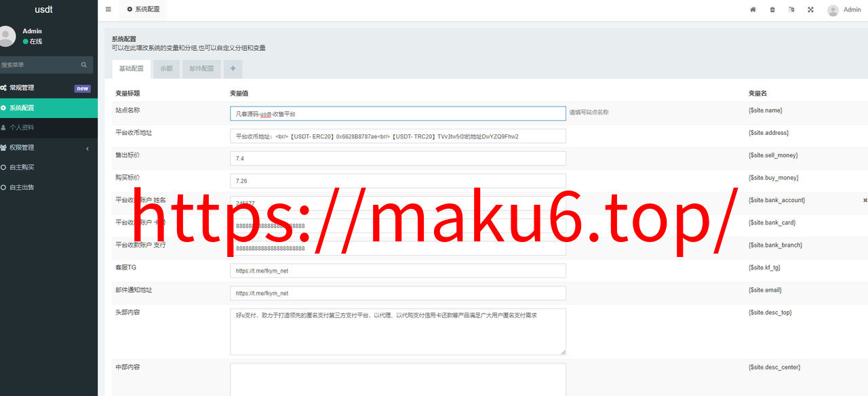Click the 变量标题 column header
The height and width of the screenshot is (396, 868).
pos(127,94)
